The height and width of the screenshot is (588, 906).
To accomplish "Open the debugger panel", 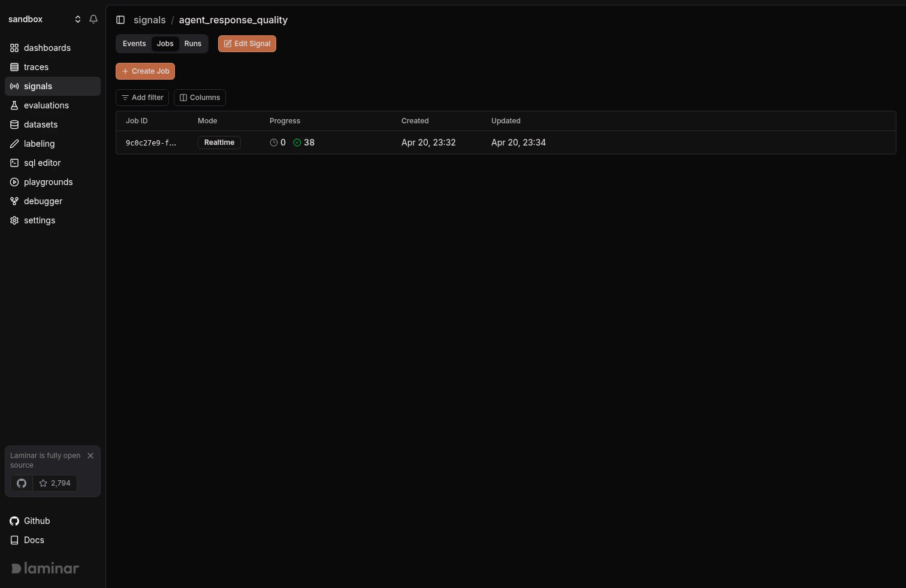I will pyautogui.click(x=43, y=201).
